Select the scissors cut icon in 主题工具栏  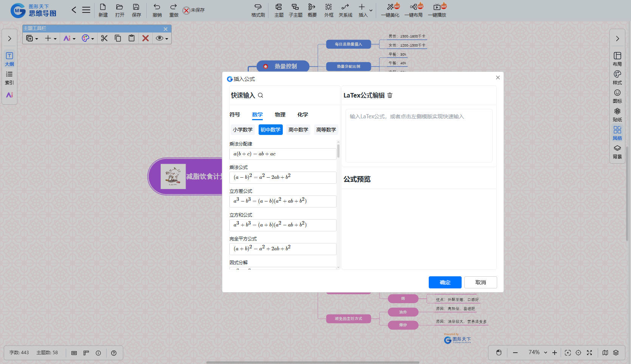point(104,38)
